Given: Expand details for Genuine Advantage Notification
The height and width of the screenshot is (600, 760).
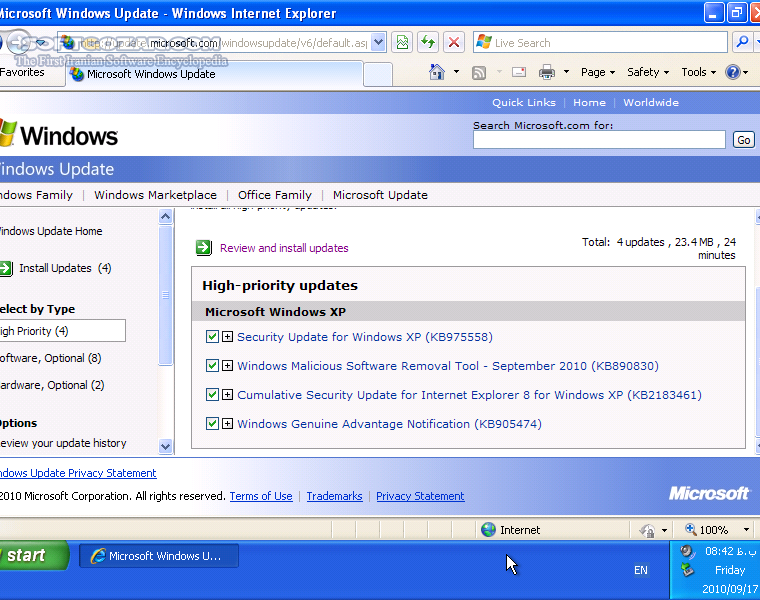Looking at the screenshot, I should pos(227,424).
